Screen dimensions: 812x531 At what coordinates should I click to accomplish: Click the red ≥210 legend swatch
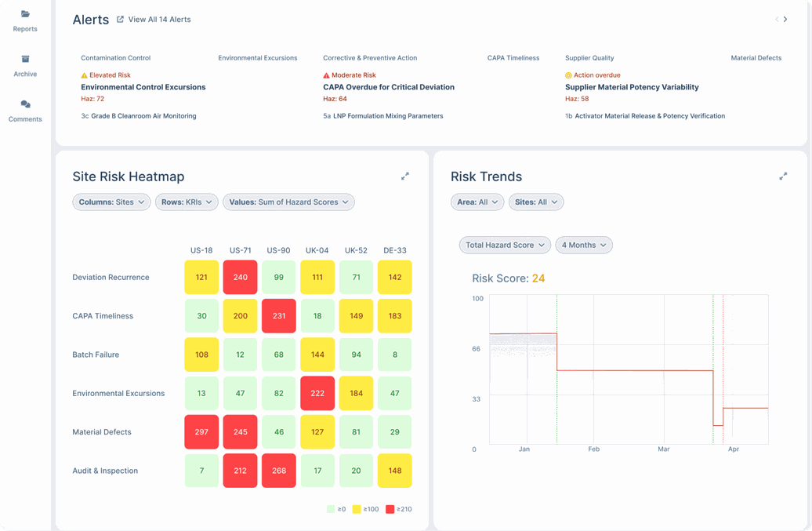390,509
